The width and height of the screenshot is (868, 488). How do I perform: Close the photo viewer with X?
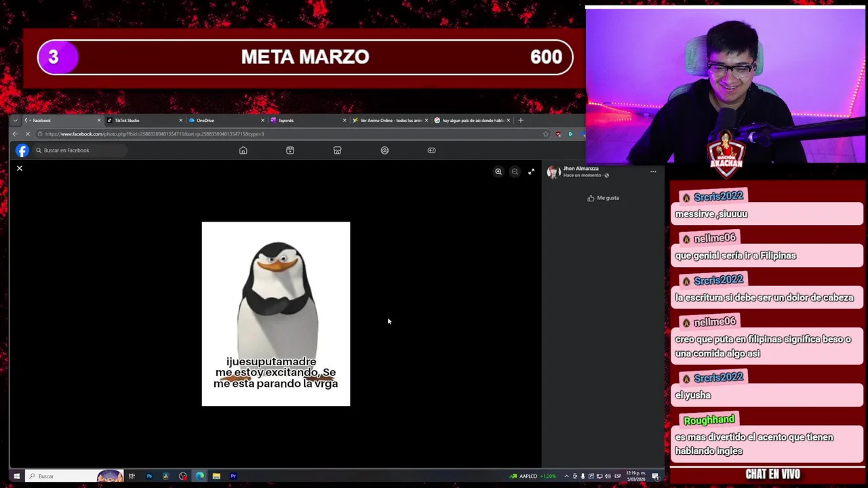(20, 168)
